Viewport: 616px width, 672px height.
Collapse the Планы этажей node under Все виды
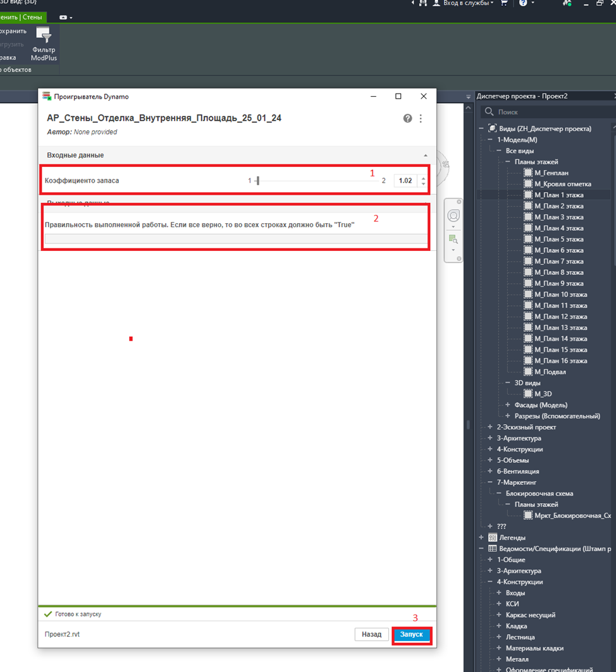coord(508,162)
